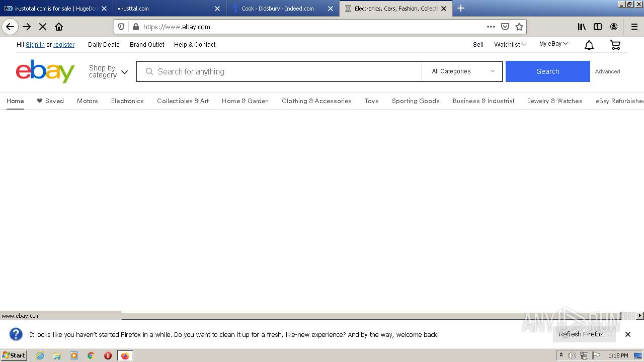Open the Motors category
Viewport: 644px width, 362px height.
pyautogui.click(x=88, y=101)
